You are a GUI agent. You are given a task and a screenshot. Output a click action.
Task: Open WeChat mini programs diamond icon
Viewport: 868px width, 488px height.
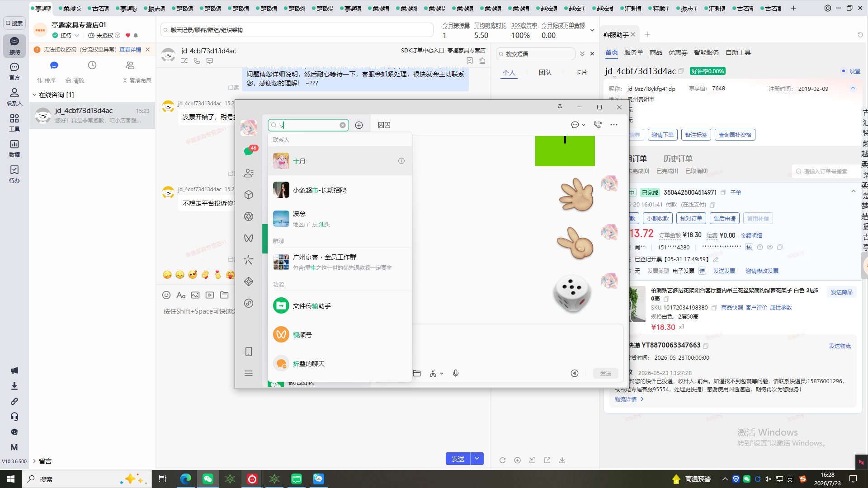pyautogui.click(x=249, y=282)
